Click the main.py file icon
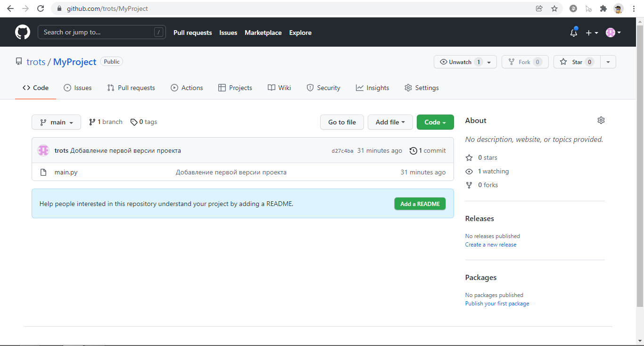This screenshot has height=346, width=644. [43, 172]
